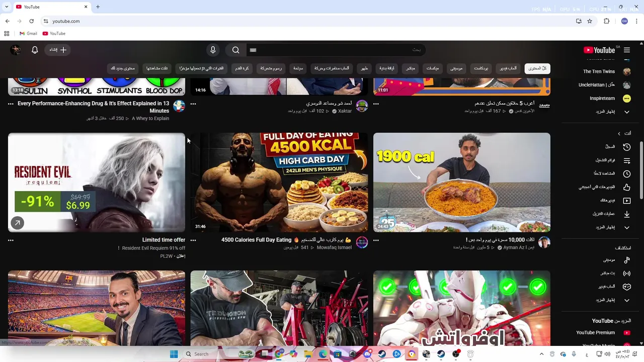This screenshot has width=644, height=362.
Task: Click the YouTube logo in the header
Action: click(599, 50)
